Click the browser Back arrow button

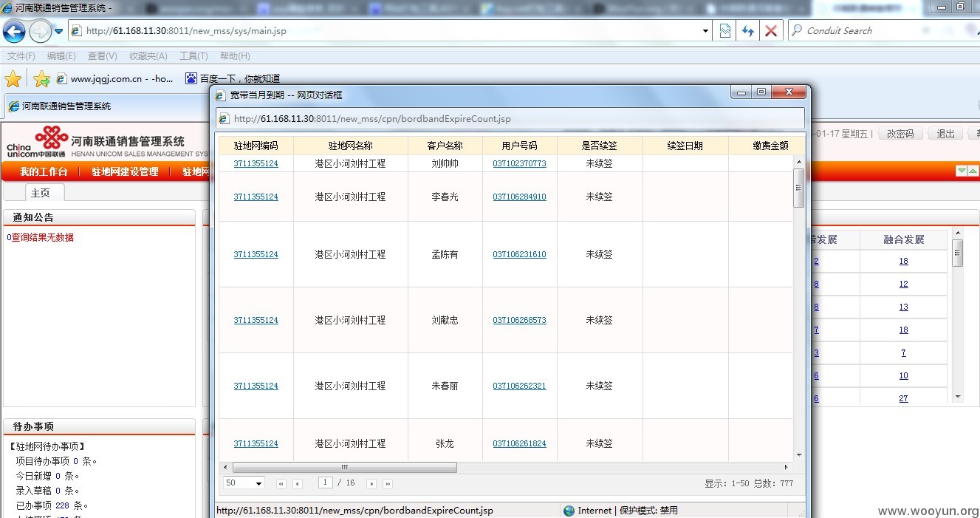[15, 31]
